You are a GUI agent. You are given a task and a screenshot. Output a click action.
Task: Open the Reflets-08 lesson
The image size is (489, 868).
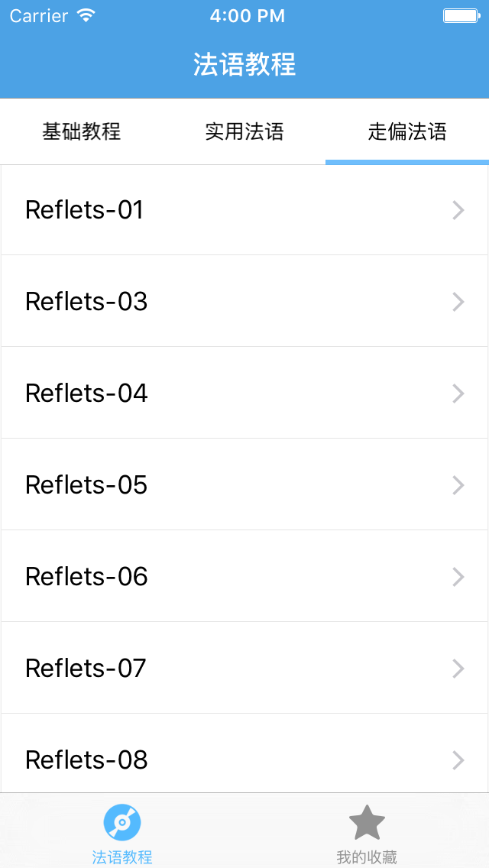[x=244, y=753]
